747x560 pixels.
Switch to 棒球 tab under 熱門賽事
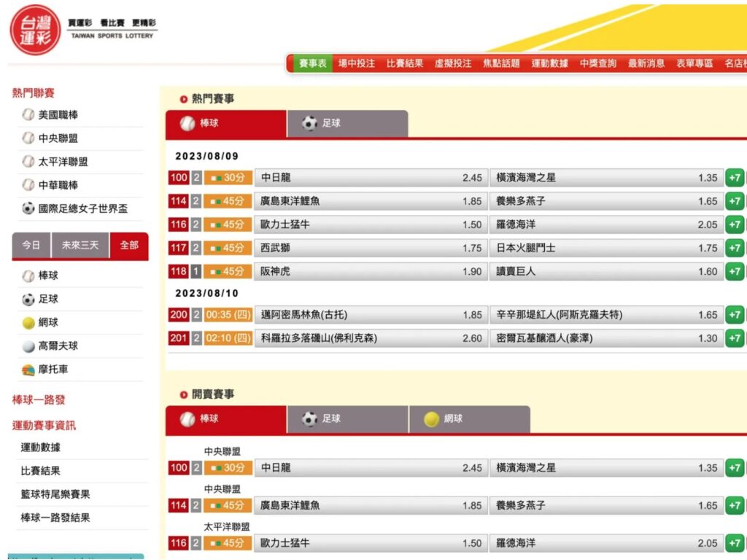pyautogui.click(x=226, y=124)
